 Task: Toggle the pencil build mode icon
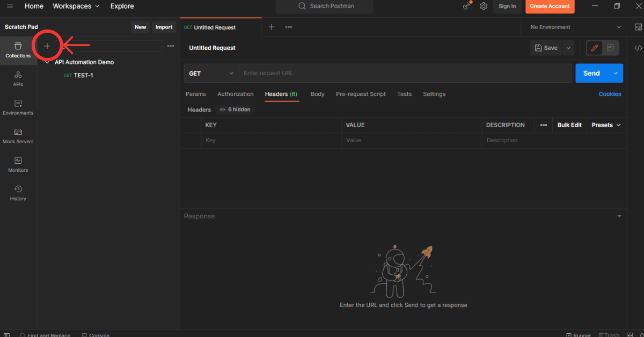point(594,48)
